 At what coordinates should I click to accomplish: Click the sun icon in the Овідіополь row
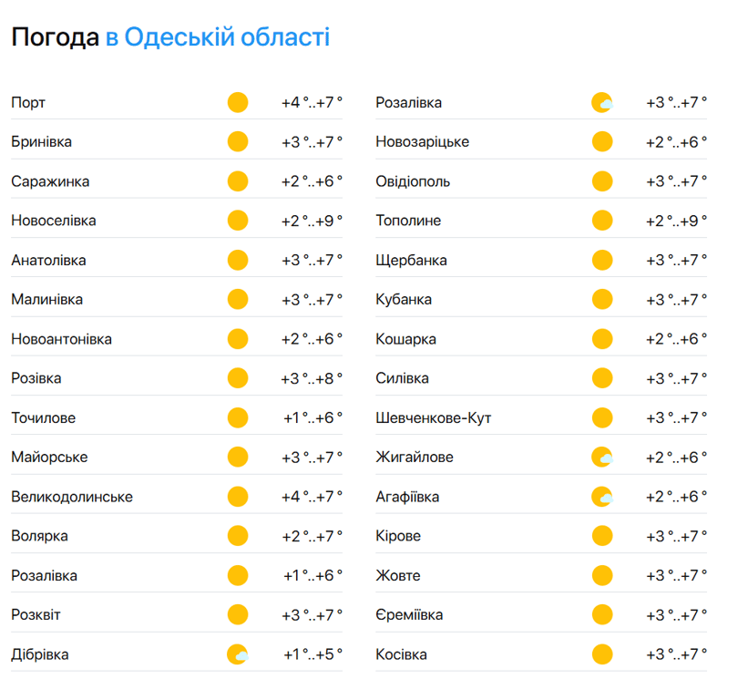click(602, 181)
